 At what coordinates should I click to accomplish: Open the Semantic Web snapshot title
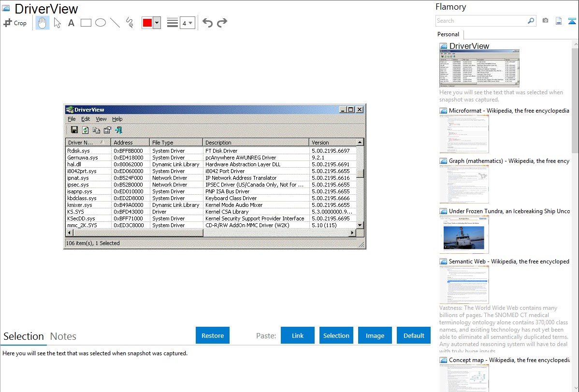(x=509, y=261)
